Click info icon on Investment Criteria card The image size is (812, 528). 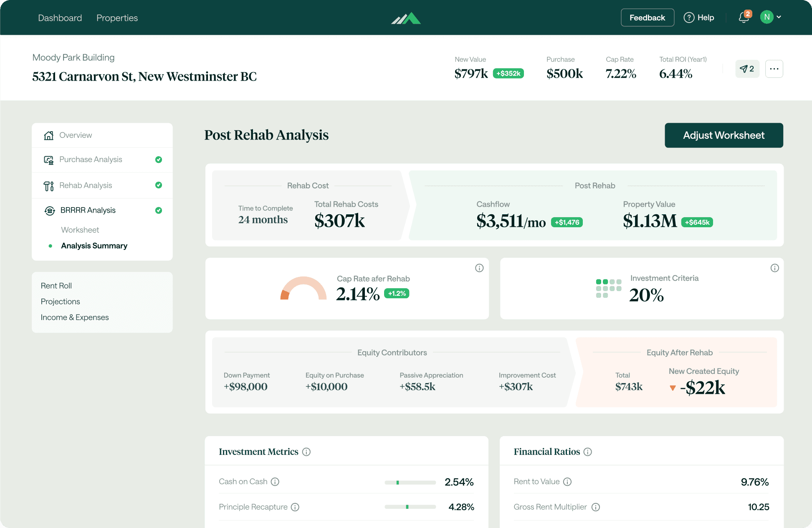pos(774,268)
